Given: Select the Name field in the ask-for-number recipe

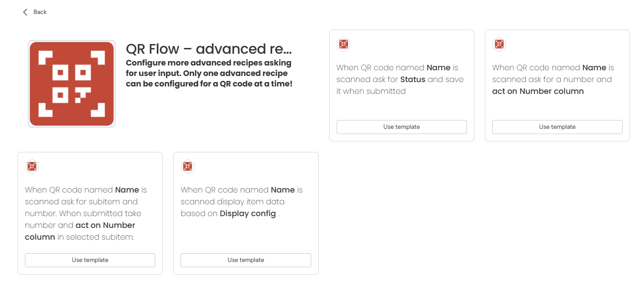Looking at the screenshot, I should click(594, 68).
